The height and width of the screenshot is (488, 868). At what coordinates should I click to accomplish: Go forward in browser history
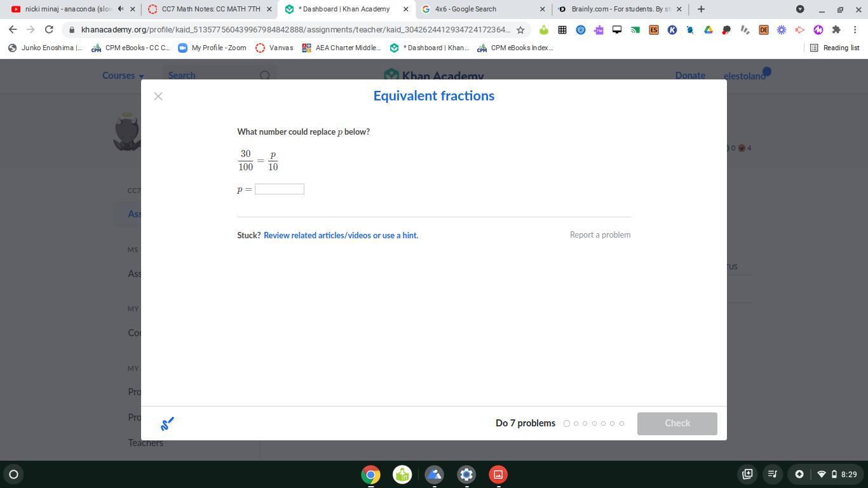coord(31,30)
